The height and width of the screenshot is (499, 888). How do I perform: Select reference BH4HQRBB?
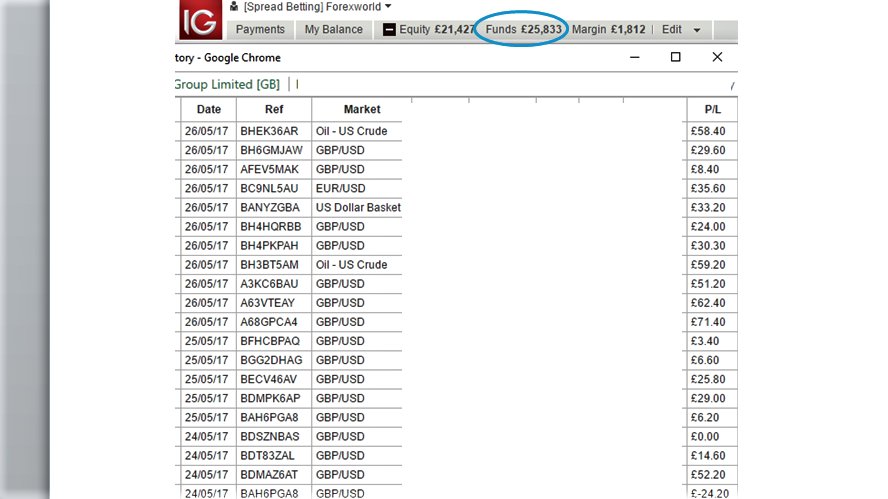pyautogui.click(x=271, y=227)
